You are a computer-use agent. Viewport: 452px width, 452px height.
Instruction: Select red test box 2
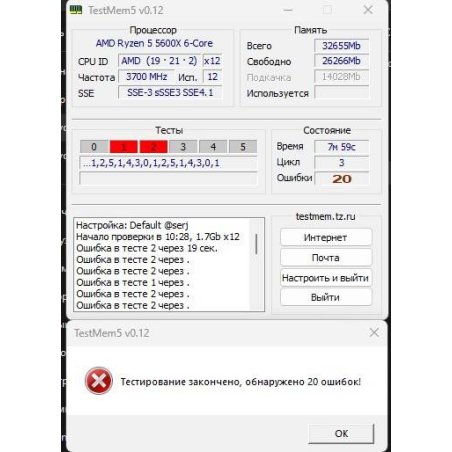click(x=153, y=147)
